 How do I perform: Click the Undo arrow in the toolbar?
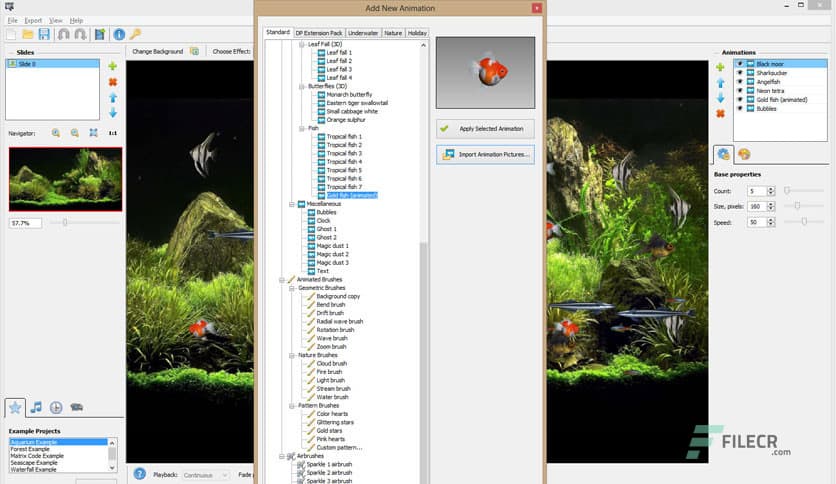coord(63,35)
